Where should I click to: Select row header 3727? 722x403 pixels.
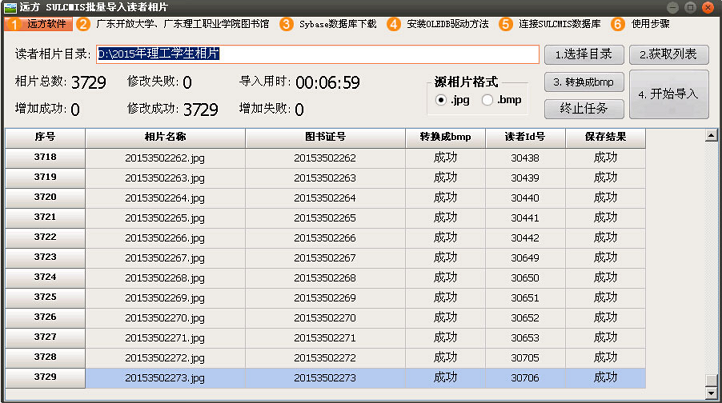coord(45,338)
